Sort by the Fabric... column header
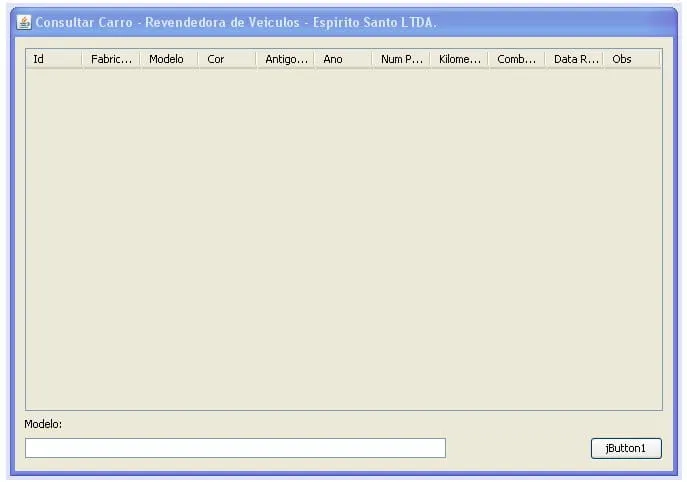This screenshot has height=482, width=687. coord(111,59)
